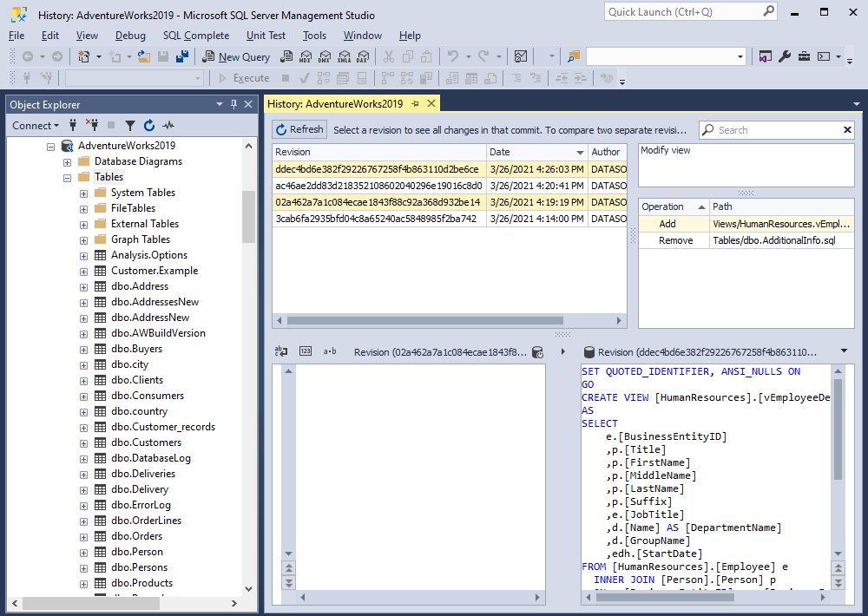This screenshot has height=616, width=868.
Task: Select revision ac46ae2dd83d218352108602040296e19016c8d0
Action: click(450, 186)
